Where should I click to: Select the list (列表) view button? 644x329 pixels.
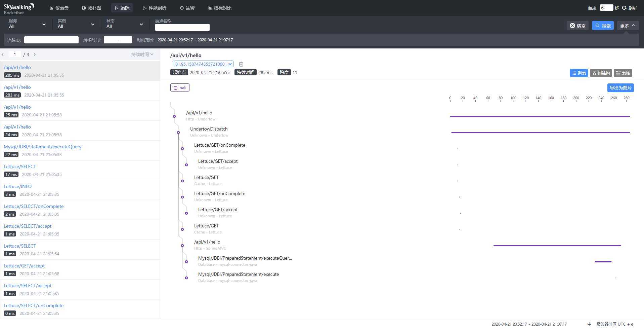[x=578, y=73]
